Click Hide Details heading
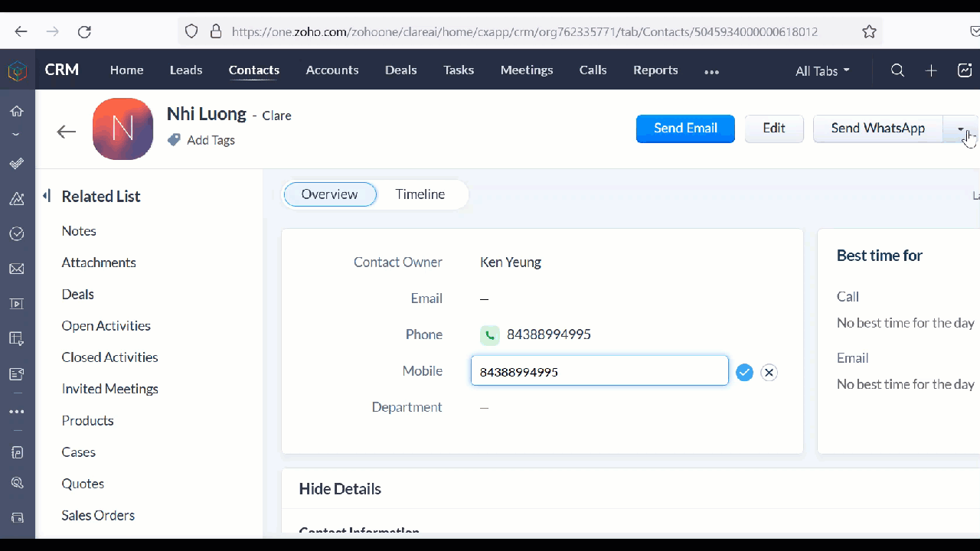The height and width of the screenshot is (551, 980). point(340,489)
